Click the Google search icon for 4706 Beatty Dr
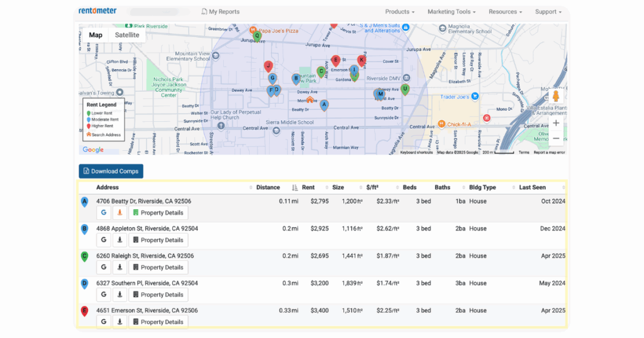 pos(104,213)
